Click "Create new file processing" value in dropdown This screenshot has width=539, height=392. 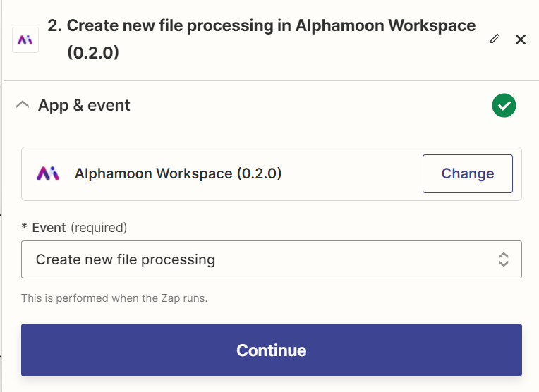click(126, 259)
